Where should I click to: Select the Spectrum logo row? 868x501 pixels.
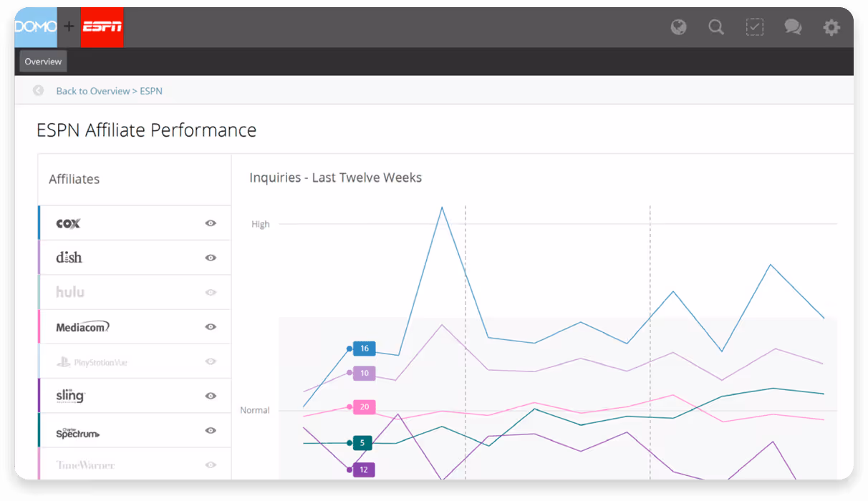[135, 430]
